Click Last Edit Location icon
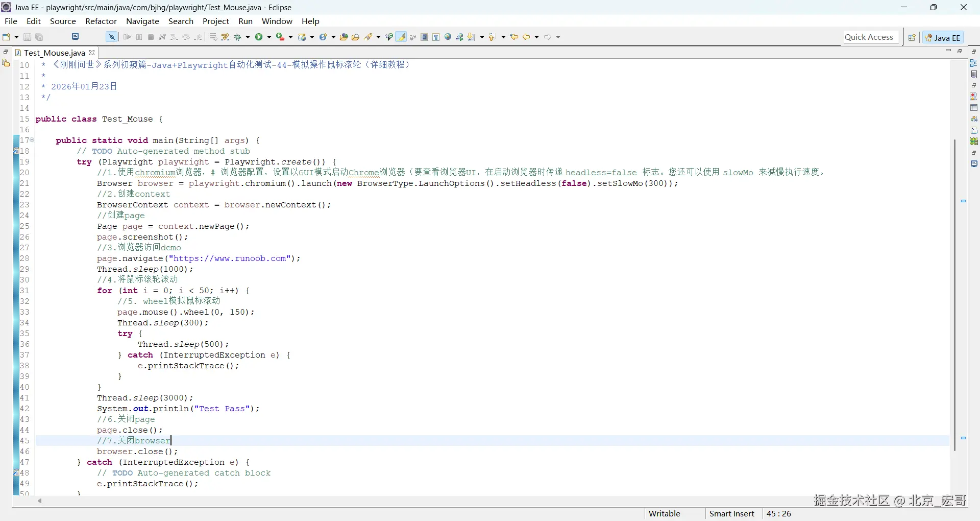Image resolution: width=980 pixels, height=521 pixels. coord(514,37)
